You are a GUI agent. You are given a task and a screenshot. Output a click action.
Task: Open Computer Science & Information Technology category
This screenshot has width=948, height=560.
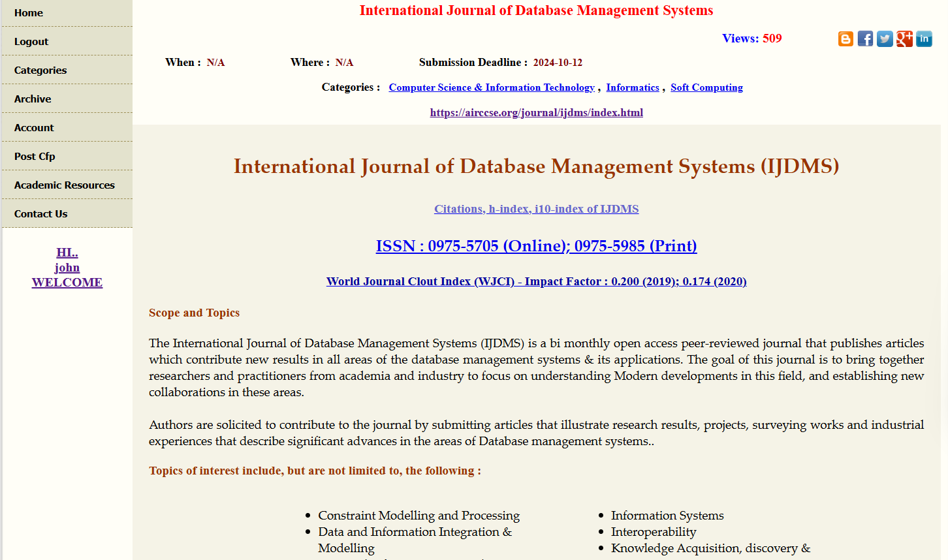pos(492,87)
